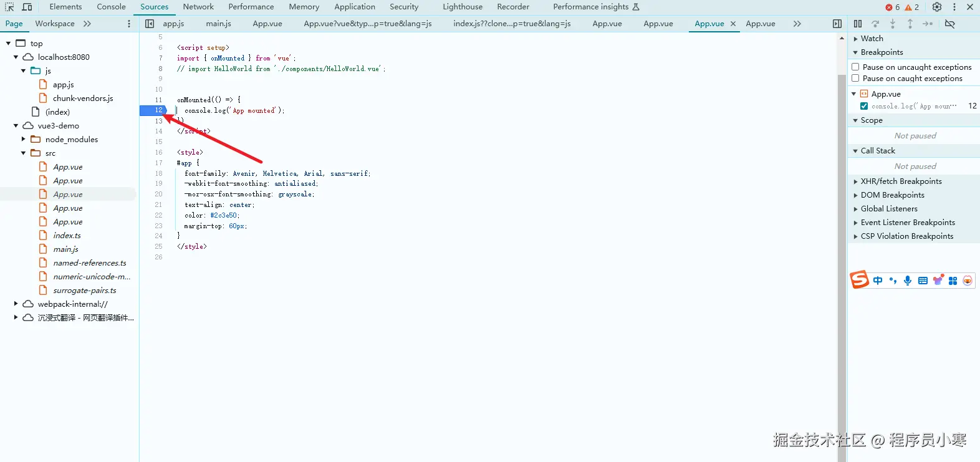Open Sogou skin shirt icon
Viewport: 980px width, 462px height.
click(938, 280)
